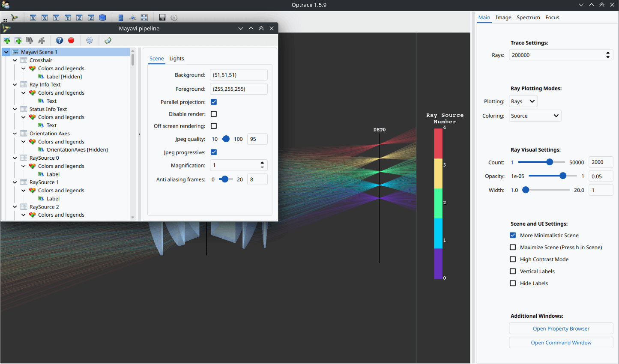Viewport: 619px width, 364px height.
Task: Click the Optrace application icon in title bar
Action: click(6, 5)
